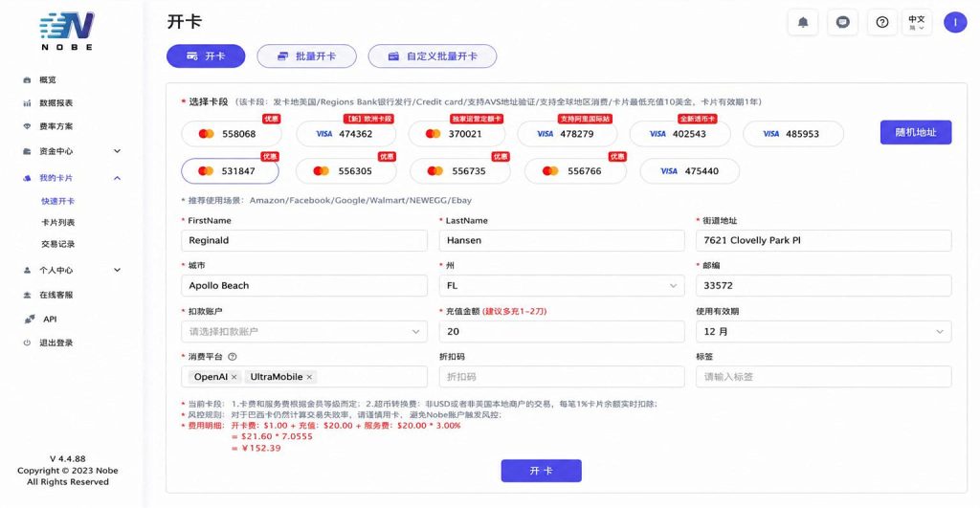The height and width of the screenshot is (508, 980).
Task: Select card segment 478279
Action: click(568, 134)
